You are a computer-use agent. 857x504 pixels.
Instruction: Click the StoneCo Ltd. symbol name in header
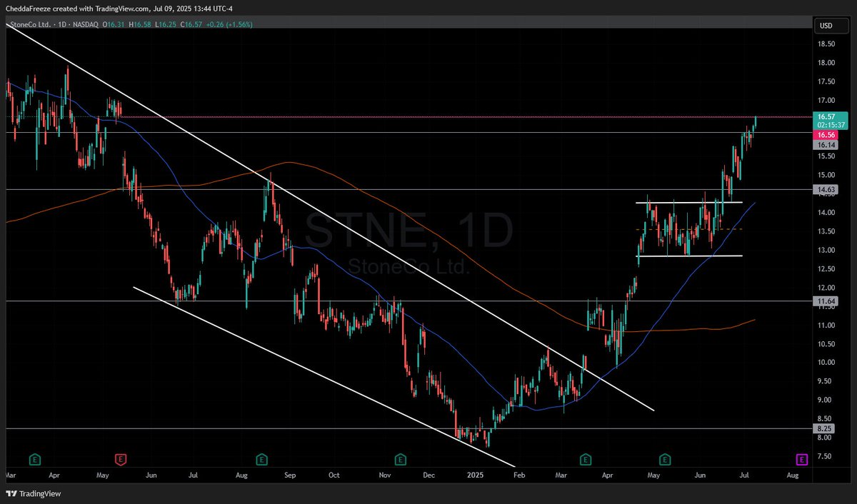point(29,24)
